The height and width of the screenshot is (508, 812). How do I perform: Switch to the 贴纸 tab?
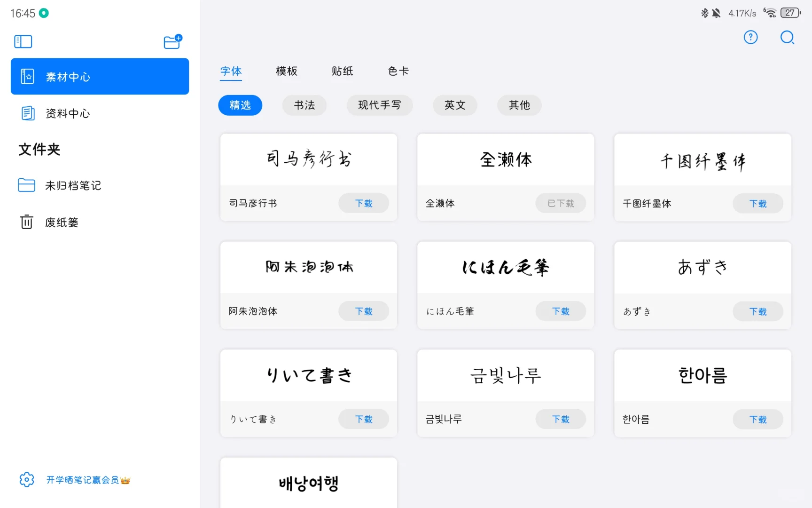click(x=343, y=71)
